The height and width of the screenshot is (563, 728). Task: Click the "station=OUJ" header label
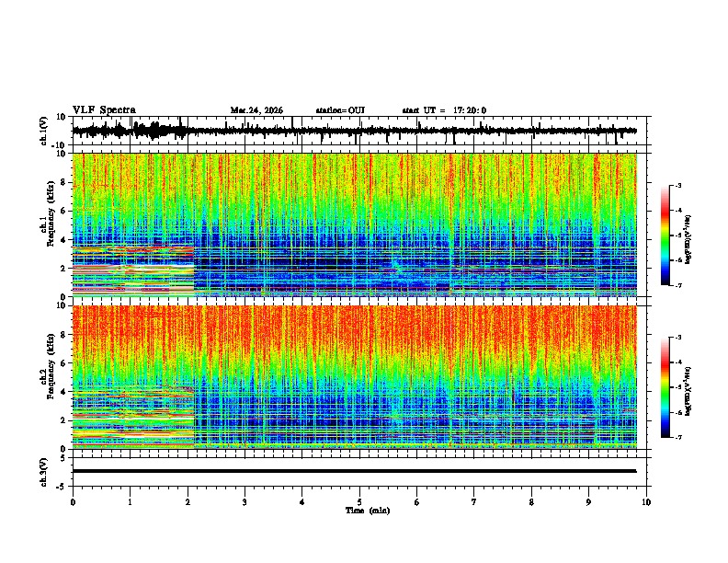(340, 110)
